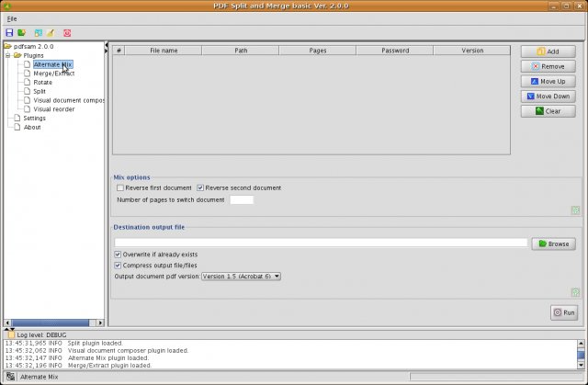The image size is (588, 385).
Task: Click the log panel divider up arrow
Action: tap(6, 329)
